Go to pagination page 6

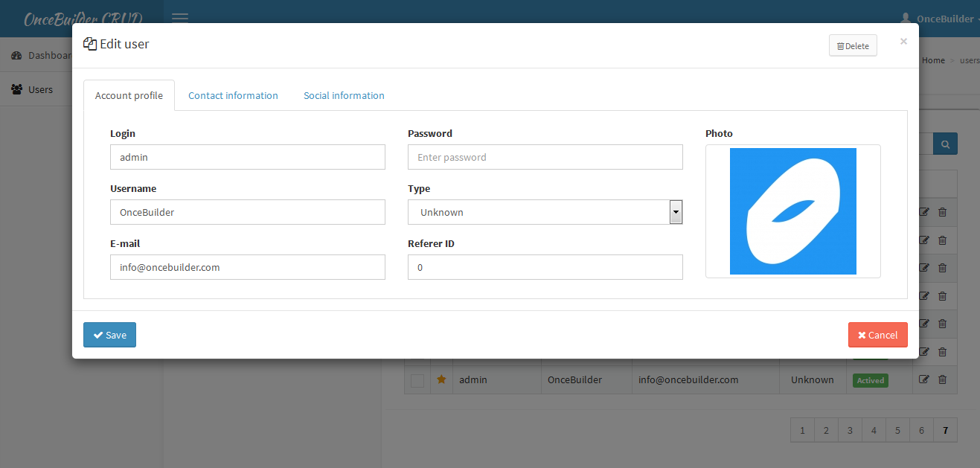coord(921,430)
